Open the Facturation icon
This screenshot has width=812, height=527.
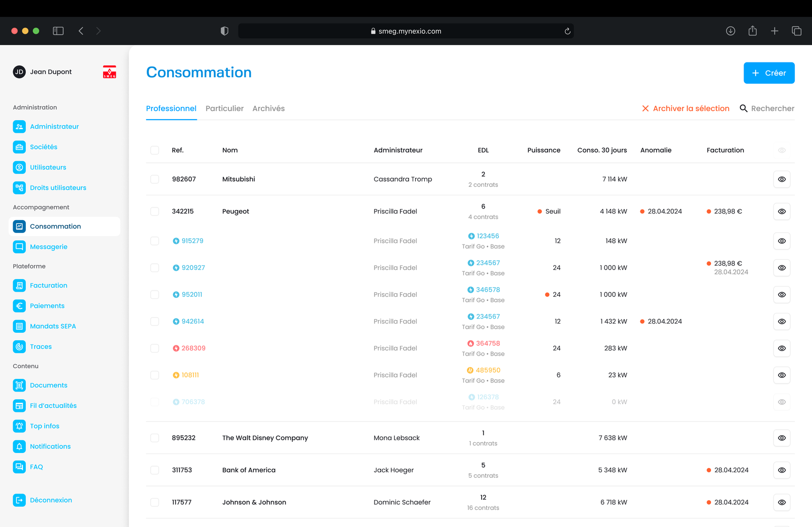click(x=19, y=286)
